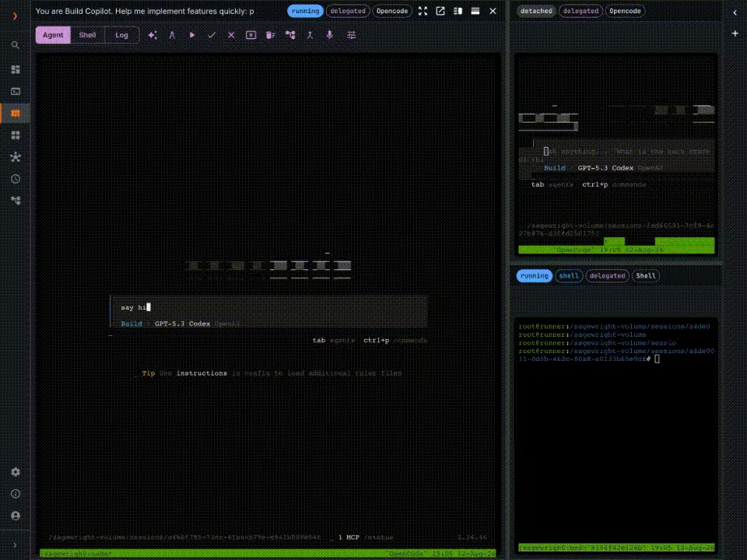Image resolution: width=747 pixels, height=560 pixels.
Task: Click the 'tab agents' hint in main terminal
Action: (x=334, y=341)
